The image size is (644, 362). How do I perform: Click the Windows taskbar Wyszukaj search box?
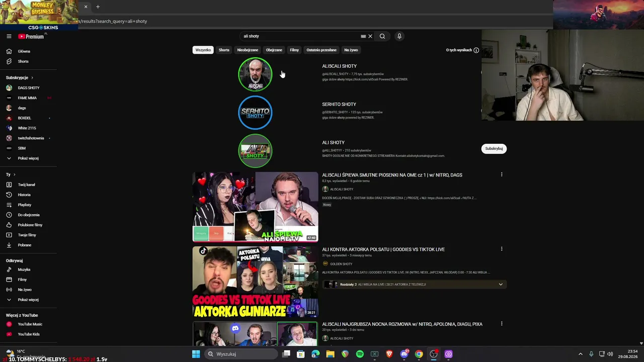point(242,354)
